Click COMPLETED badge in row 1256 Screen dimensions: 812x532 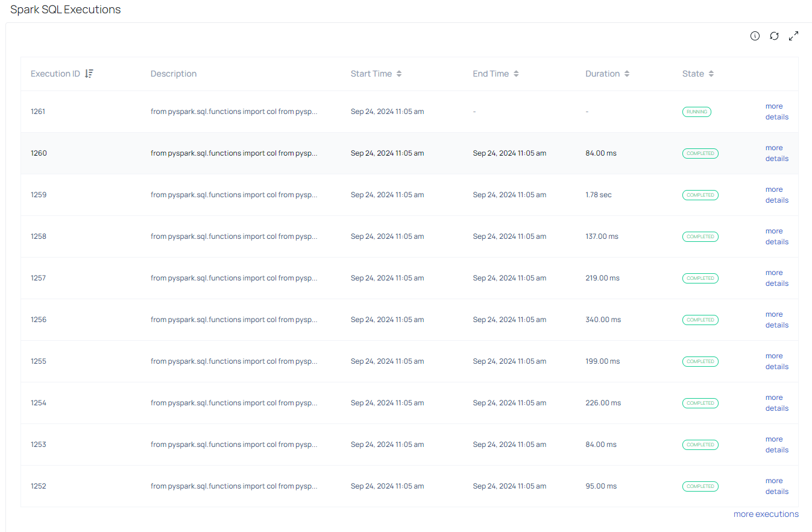click(700, 320)
